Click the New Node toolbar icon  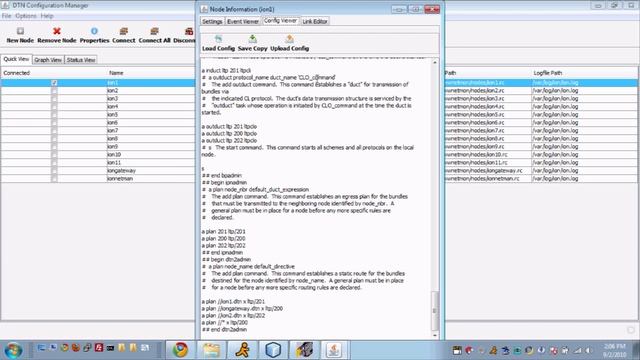point(20,31)
